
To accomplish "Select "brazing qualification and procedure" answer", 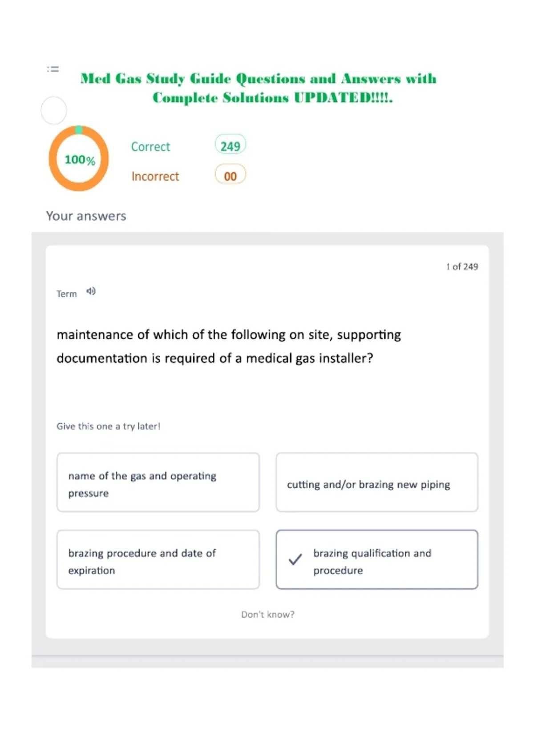I will coord(377,559).
